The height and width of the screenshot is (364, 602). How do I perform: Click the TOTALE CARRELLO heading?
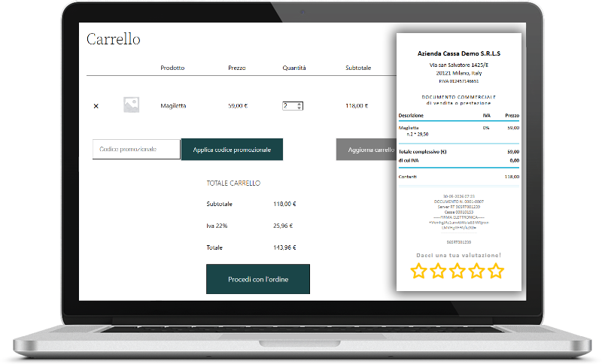(x=233, y=184)
